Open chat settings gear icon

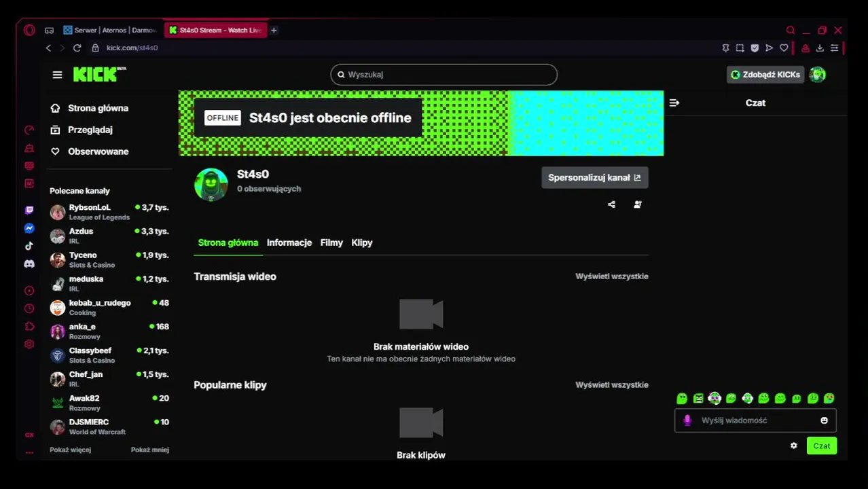pos(793,446)
